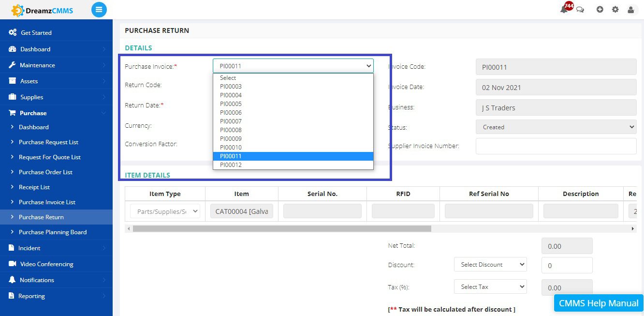
Task: Click the Supplier Invoice Number field
Action: 556,146
